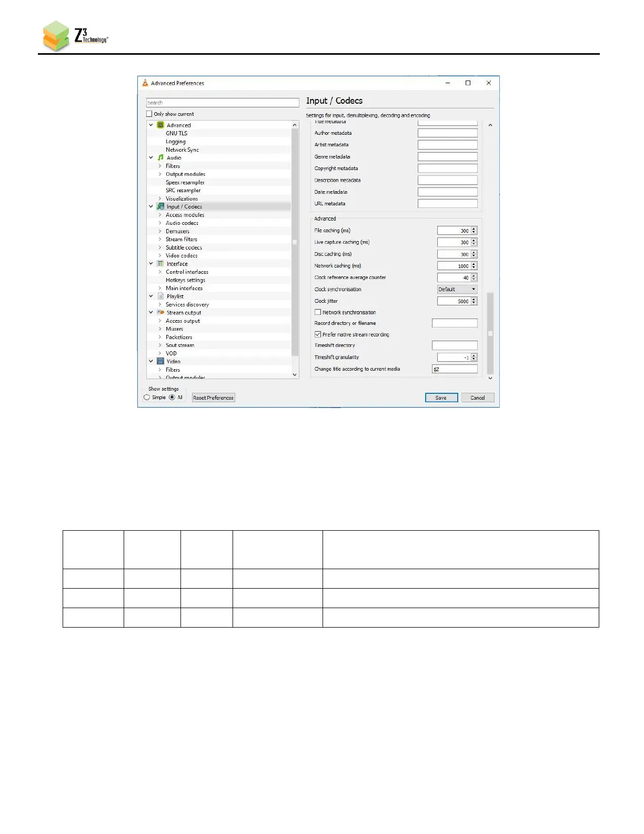Click the Author metadata field
The image size is (644, 834).
(448, 133)
